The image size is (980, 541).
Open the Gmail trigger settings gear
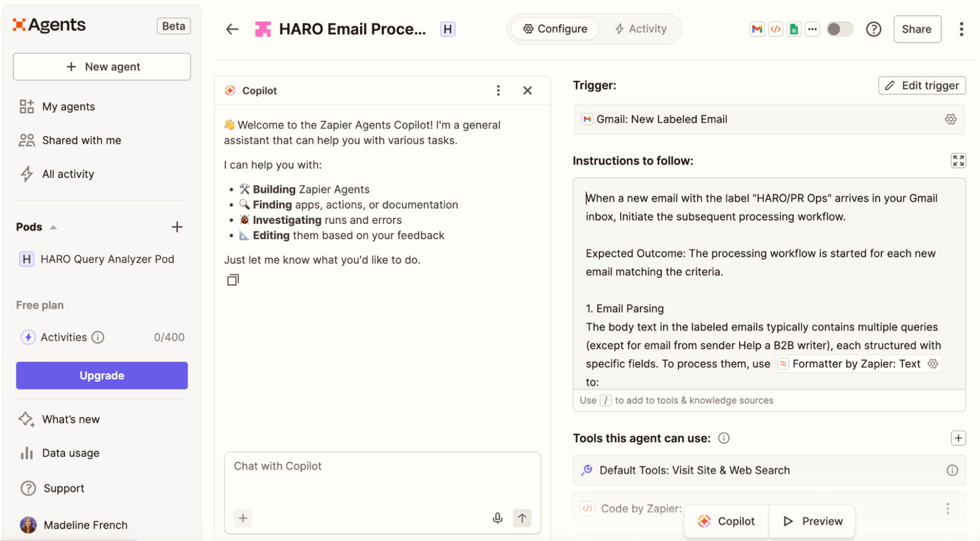pyautogui.click(x=950, y=119)
